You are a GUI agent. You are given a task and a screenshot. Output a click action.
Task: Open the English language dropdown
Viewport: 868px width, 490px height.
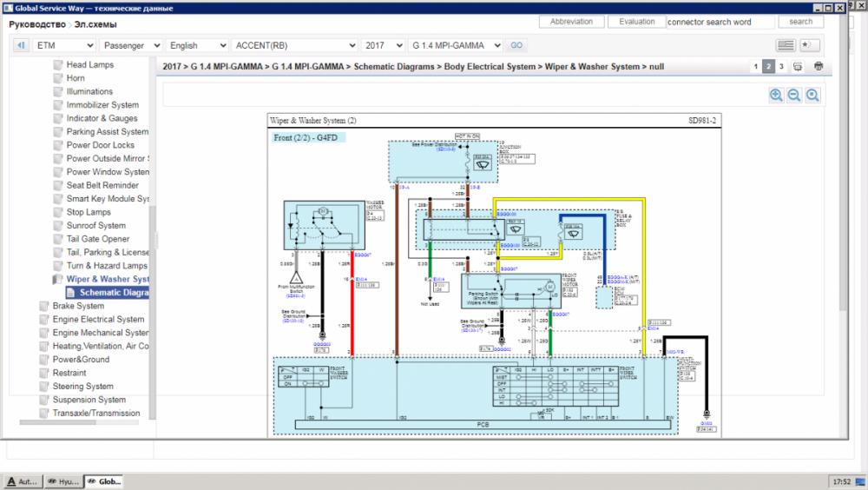(x=197, y=45)
